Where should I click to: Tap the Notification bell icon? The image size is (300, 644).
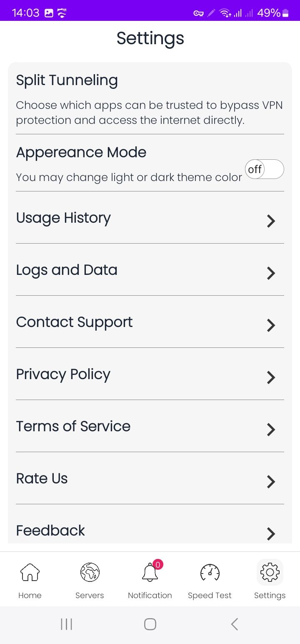pos(150,573)
